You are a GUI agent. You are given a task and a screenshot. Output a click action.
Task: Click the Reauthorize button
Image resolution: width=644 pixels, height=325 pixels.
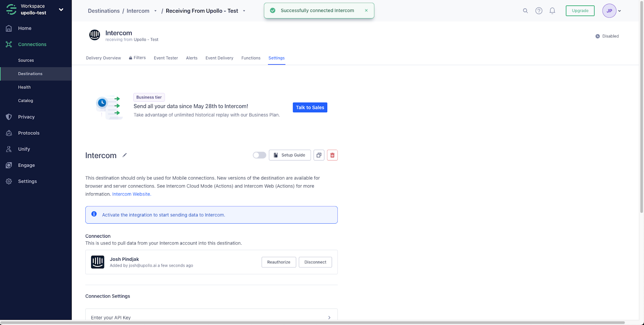(x=279, y=262)
